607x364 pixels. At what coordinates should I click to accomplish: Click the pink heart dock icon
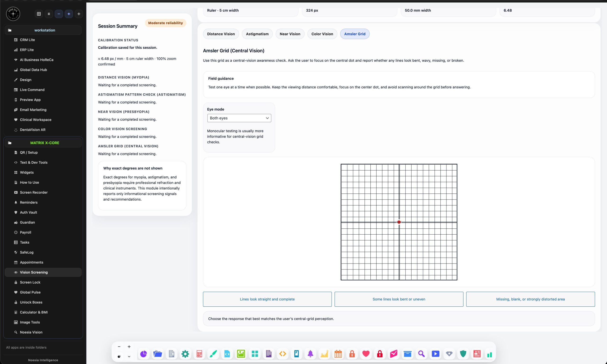pyautogui.click(x=366, y=354)
